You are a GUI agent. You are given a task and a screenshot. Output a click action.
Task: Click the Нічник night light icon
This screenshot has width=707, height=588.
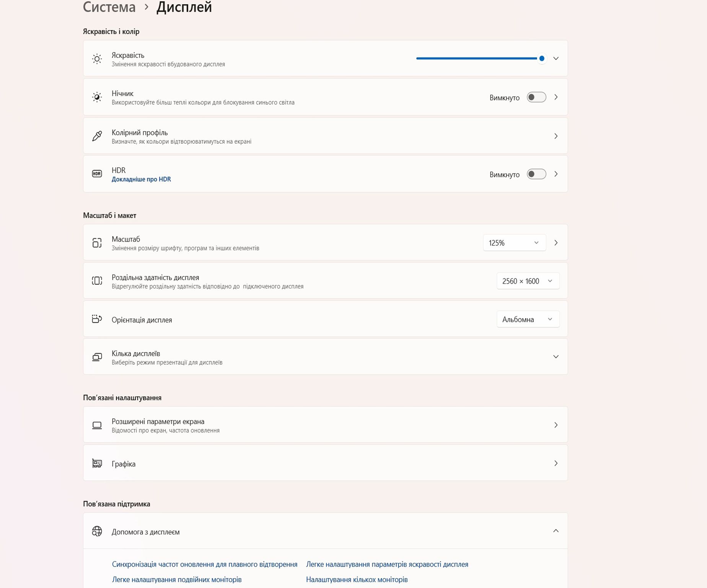pyautogui.click(x=97, y=97)
